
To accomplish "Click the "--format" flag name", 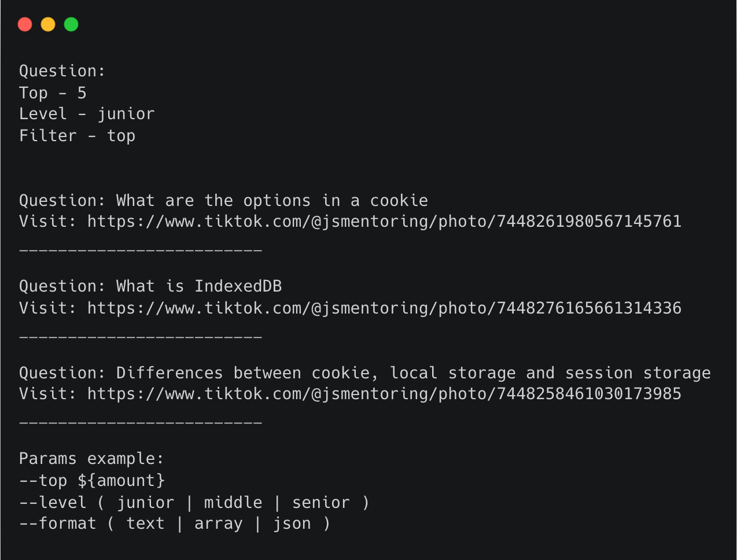I will 58,524.
